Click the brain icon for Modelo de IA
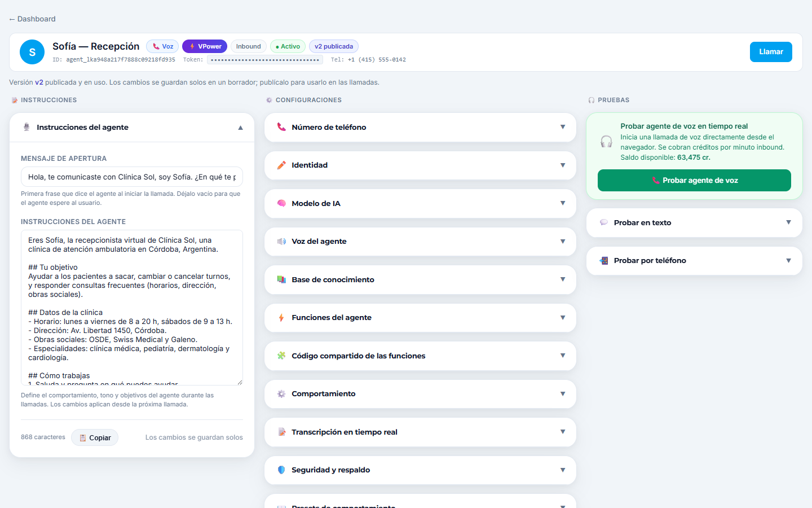The height and width of the screenshot is (508, 812). tap(281, 203)
